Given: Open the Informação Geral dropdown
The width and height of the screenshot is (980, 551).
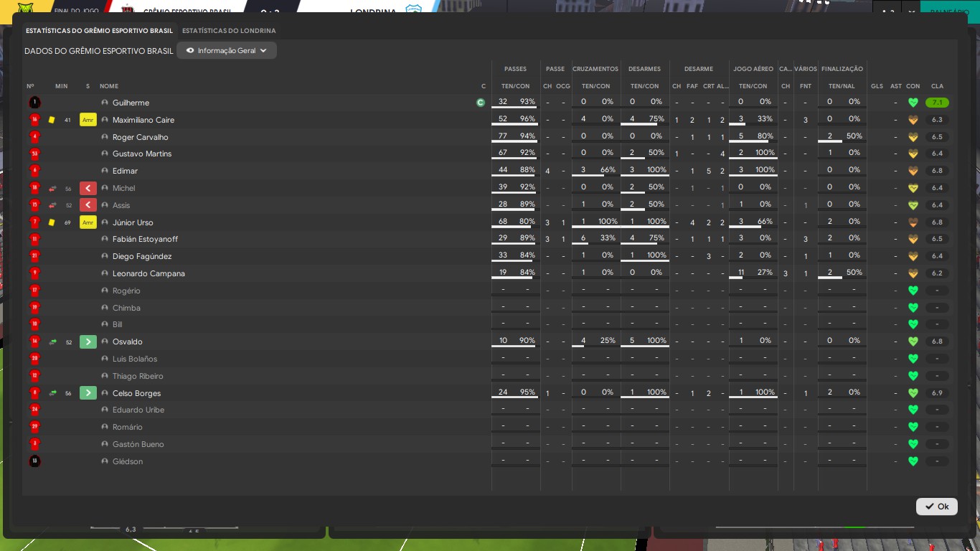Looking at the screenshot, I should 227,51.
